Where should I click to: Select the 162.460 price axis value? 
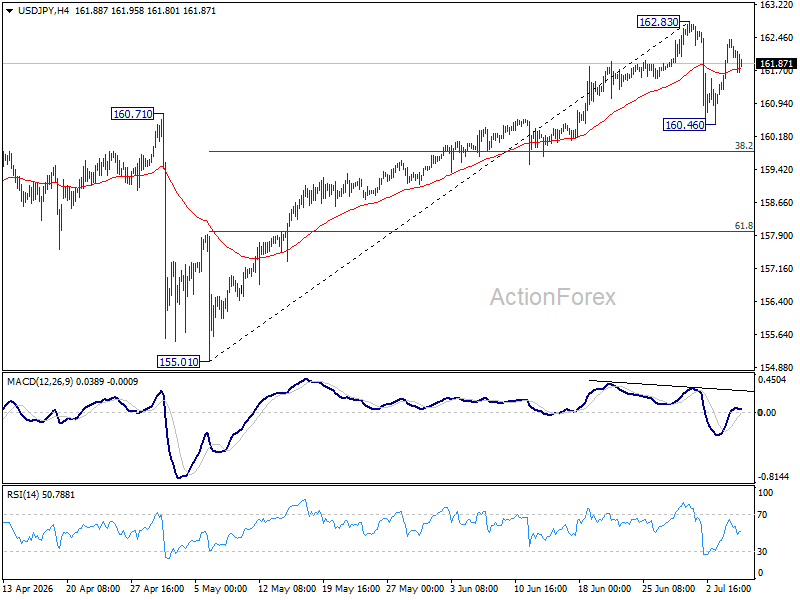[x=776, y=38]
